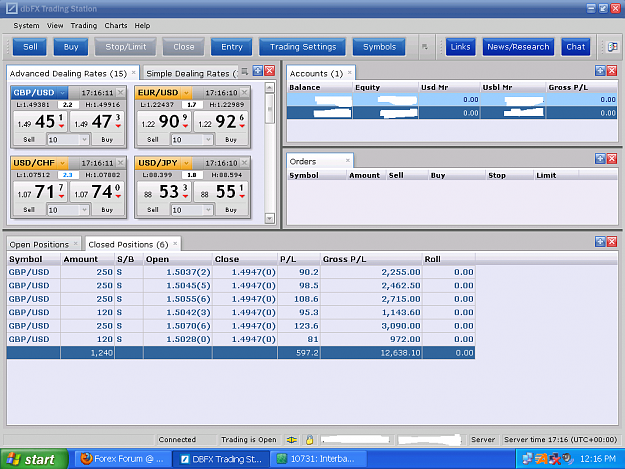The image size is (625, 469).
Task: Open the Help menu
Action: [x=142, y=26]
